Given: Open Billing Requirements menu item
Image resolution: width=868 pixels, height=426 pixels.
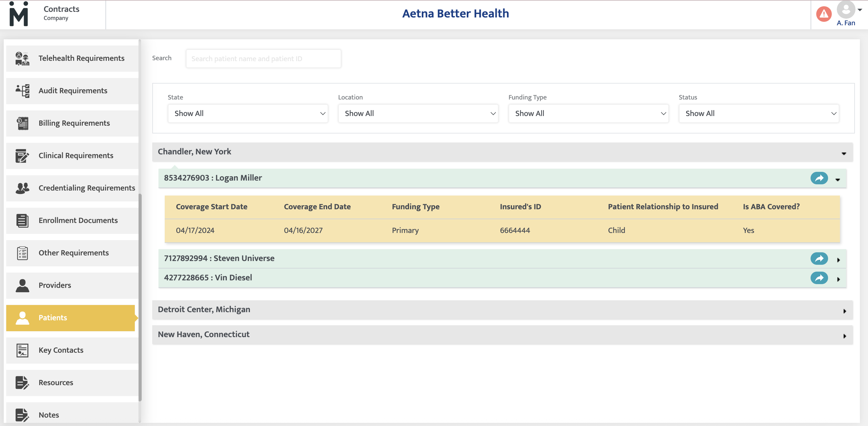Looking at the screenshot, I should coord(72,123).
